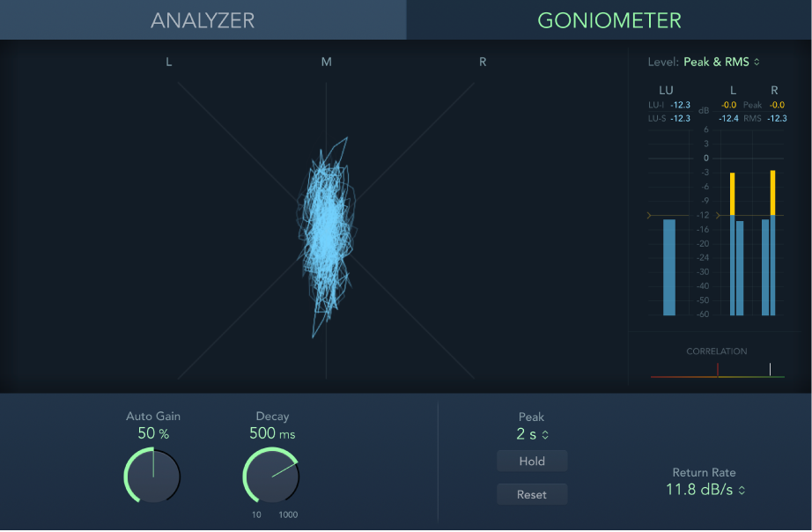
Task: Select the Goniometer tab
Action: [609, 19]
